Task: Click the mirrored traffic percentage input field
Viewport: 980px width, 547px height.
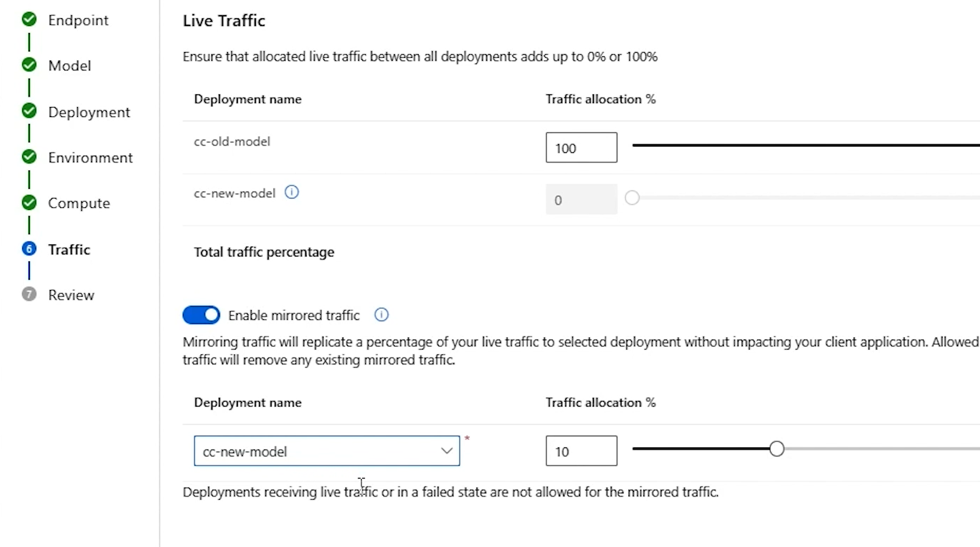Action: (581, 451)
